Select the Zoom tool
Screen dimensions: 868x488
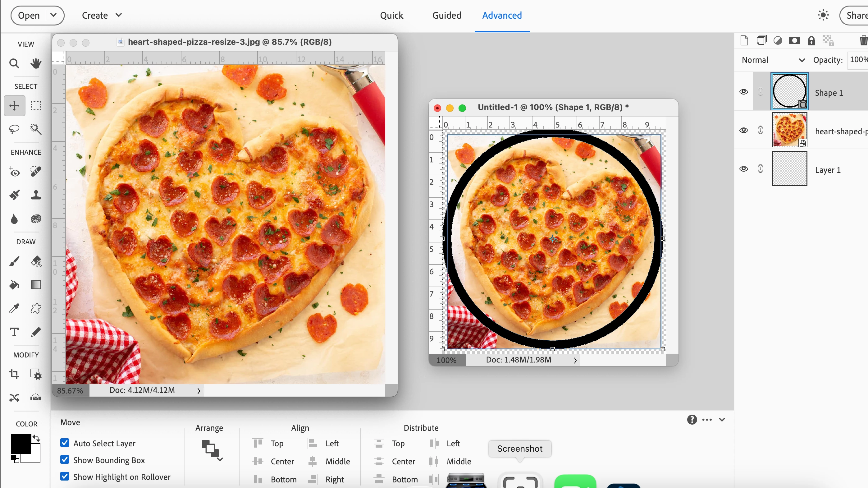pyautogui.click(x=14, y=63)
